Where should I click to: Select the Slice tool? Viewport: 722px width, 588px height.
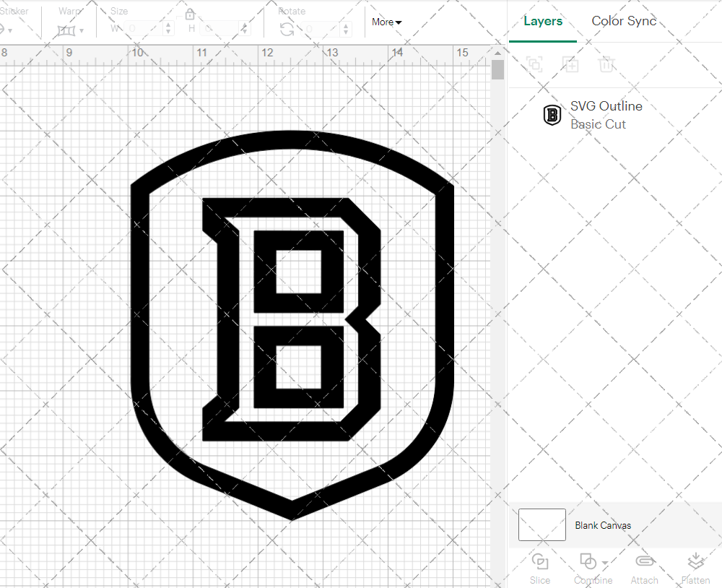pos(540,568)
